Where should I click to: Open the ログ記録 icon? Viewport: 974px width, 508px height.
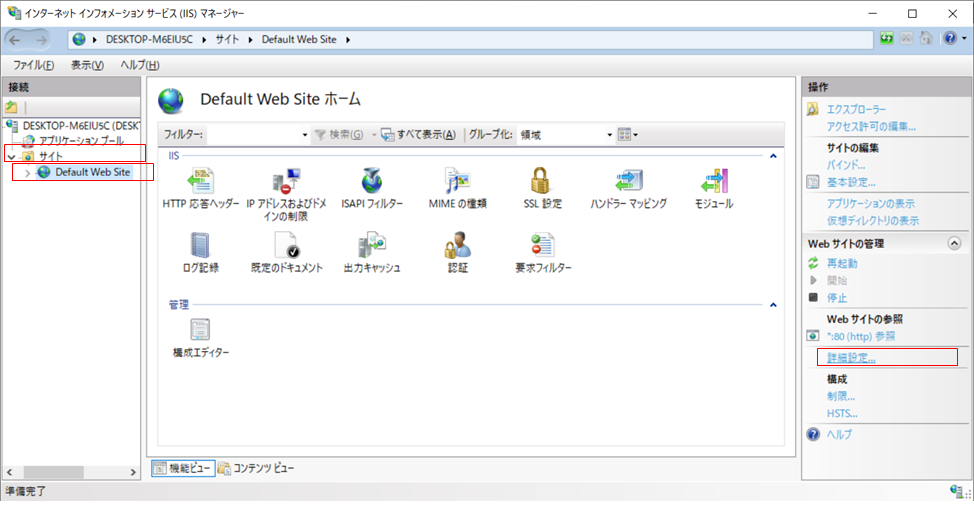pyautogui.click(x=201, y=245)
